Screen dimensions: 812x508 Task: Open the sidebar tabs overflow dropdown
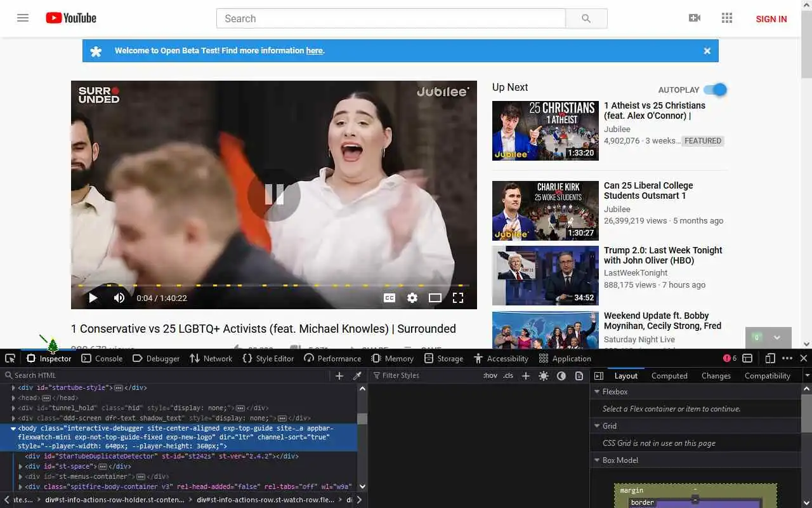coord(807,376)
